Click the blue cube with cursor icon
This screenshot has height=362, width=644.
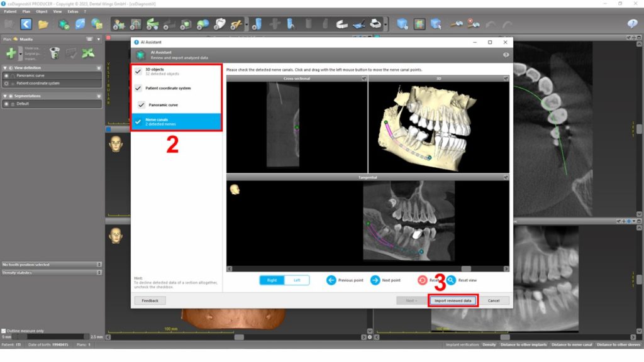point(436,25)
